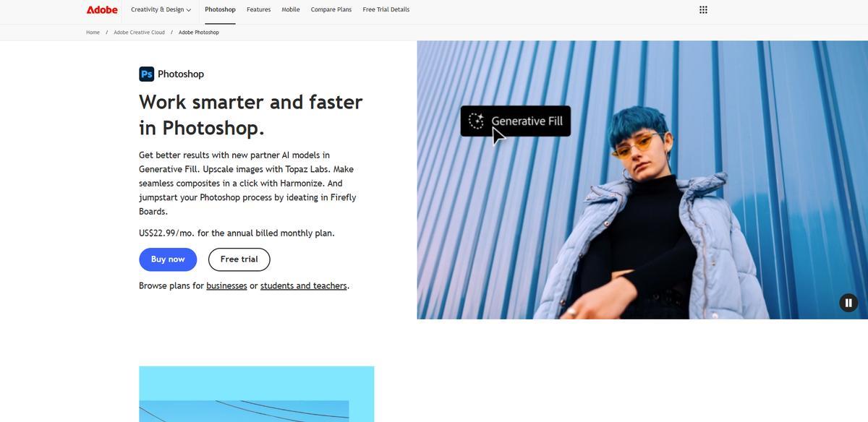View Free Trial Details

[386, 9]
